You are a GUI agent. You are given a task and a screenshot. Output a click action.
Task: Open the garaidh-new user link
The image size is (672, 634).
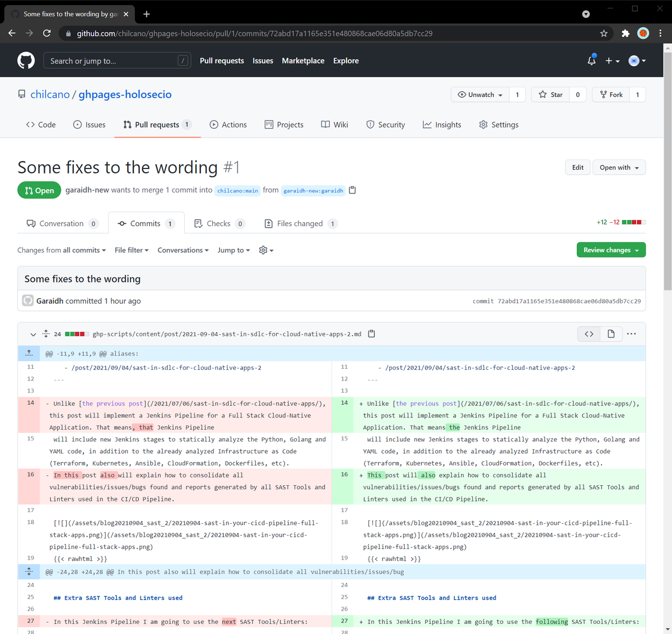click(87, 190)
